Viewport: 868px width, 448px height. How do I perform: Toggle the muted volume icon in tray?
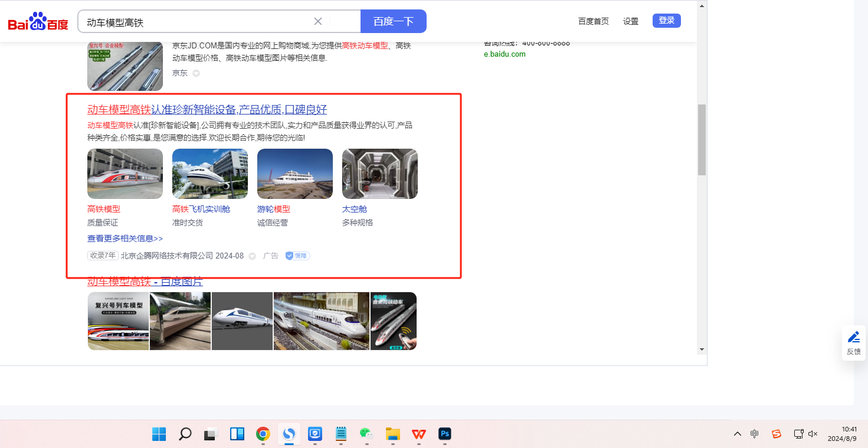click(x=813, y=434)
